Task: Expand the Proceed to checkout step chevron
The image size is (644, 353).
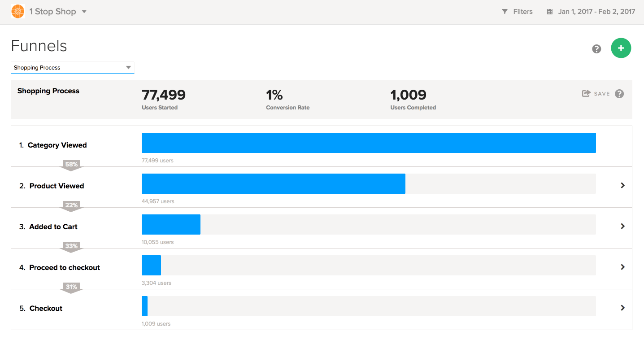Action: click(x=622, y=267)
